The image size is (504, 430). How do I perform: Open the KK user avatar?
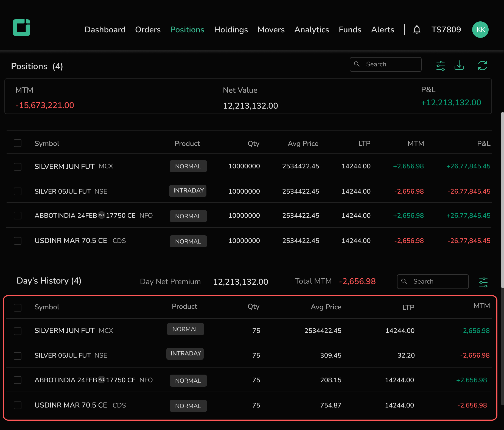click(480, 30)
